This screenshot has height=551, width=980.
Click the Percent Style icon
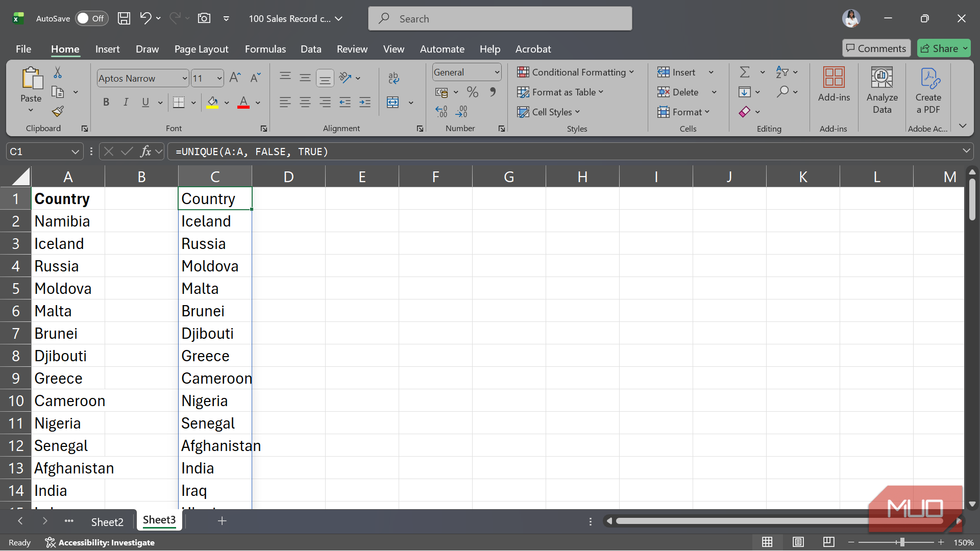pyautogui.click(x=473, y=92)
